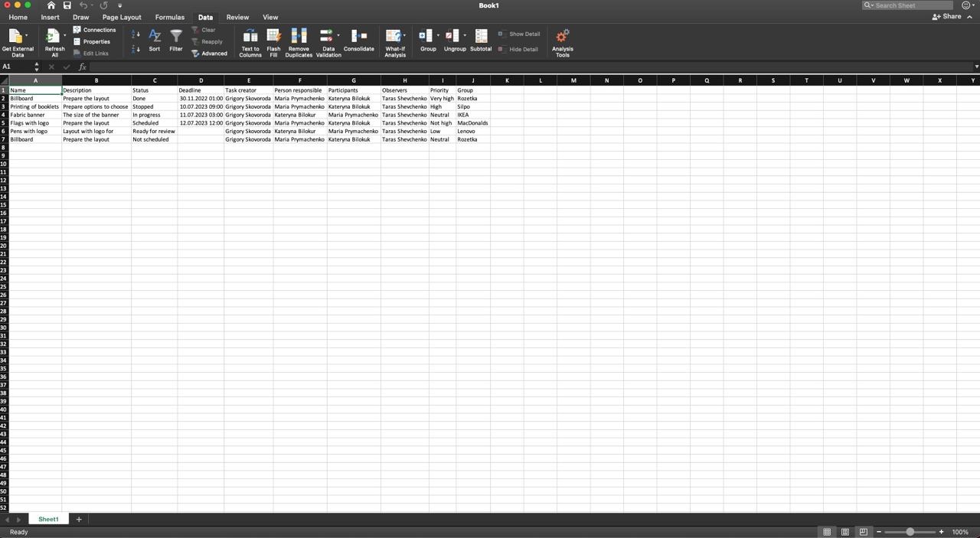Switch to Page Layout view in status bar

(845, 532)
